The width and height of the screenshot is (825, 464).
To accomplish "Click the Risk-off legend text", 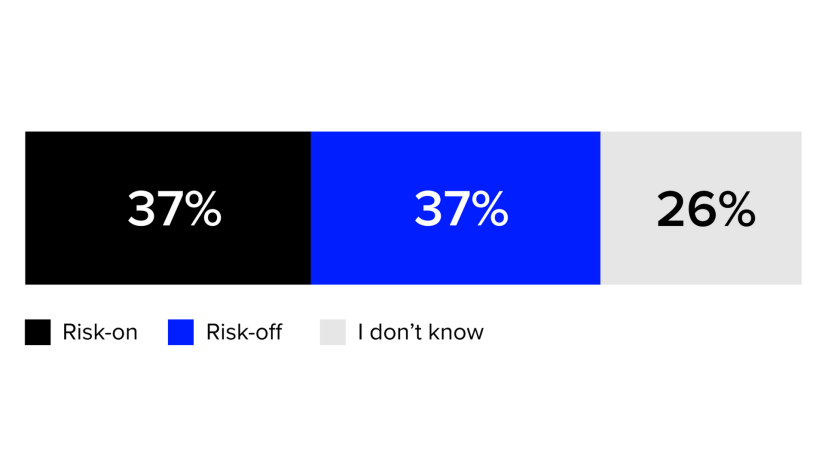I will (x=244, y=332).
